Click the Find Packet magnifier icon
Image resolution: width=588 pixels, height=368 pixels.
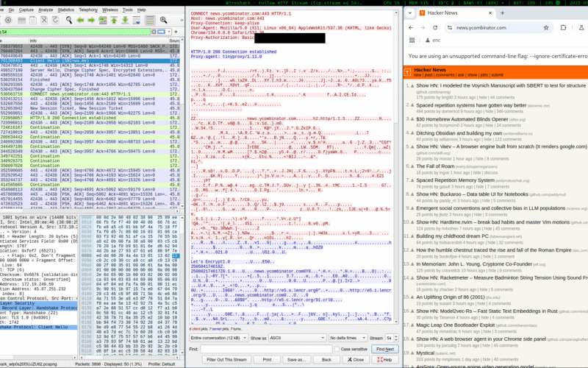point(69,20)
